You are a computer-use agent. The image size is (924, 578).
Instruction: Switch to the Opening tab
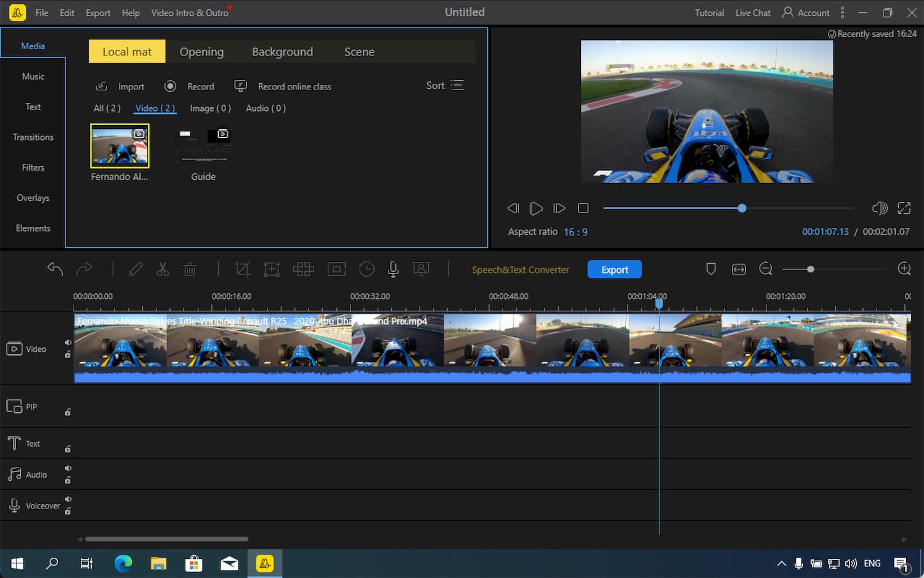pyautogui.click(x=201, y=52)
